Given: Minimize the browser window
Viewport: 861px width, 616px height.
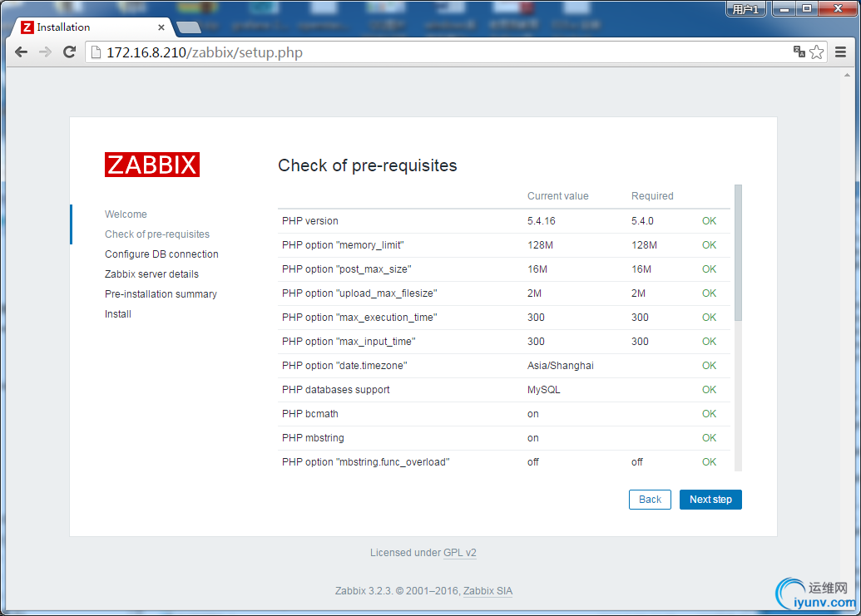Looking at the screenshot, I should (784, 9).
